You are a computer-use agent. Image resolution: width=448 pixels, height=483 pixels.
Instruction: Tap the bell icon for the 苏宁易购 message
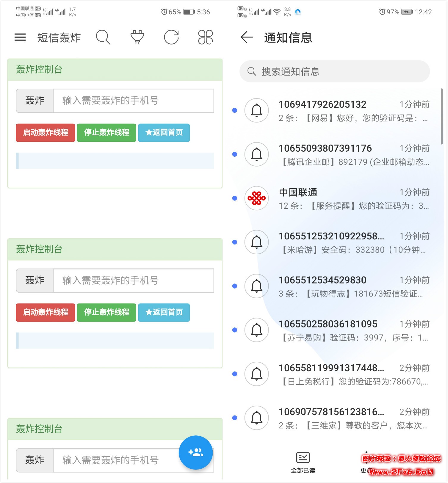[x=256, y=330]
